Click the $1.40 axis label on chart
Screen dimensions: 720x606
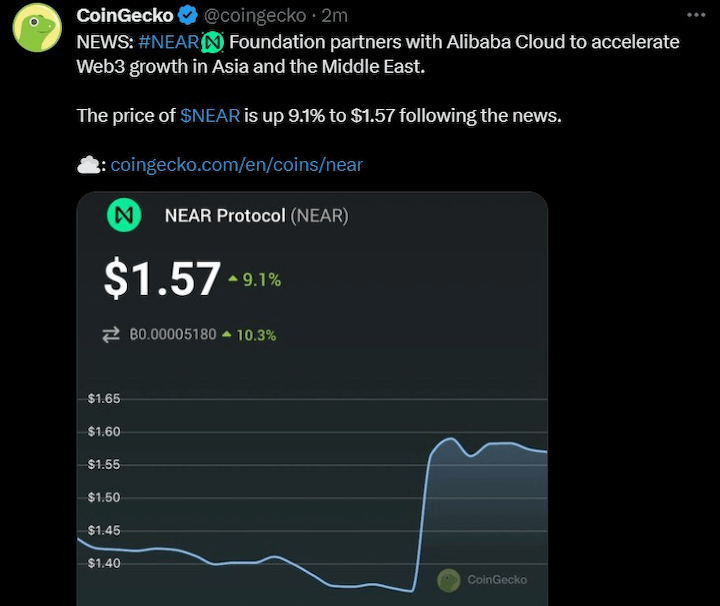tap(104, 563)
